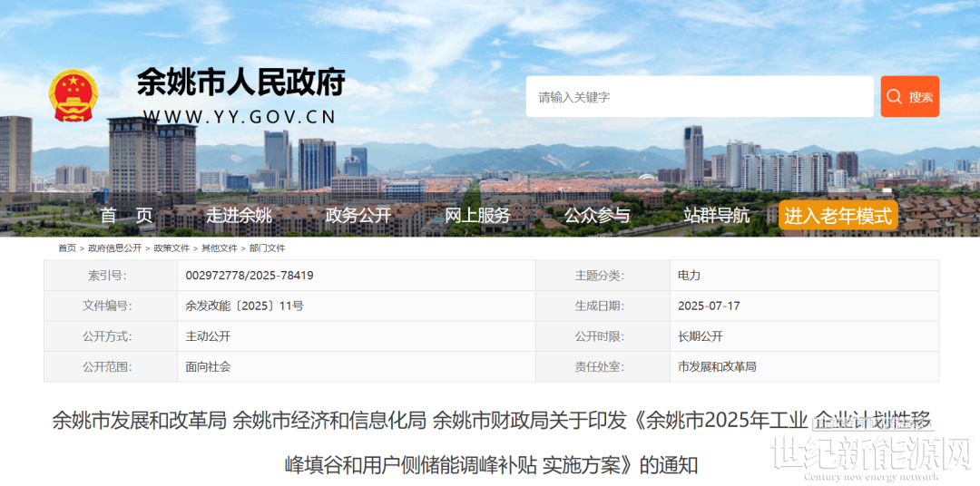Open 站群导航 site navigation menu
The height and width of the screenshot is (486, 980).
tap(716, 216)
